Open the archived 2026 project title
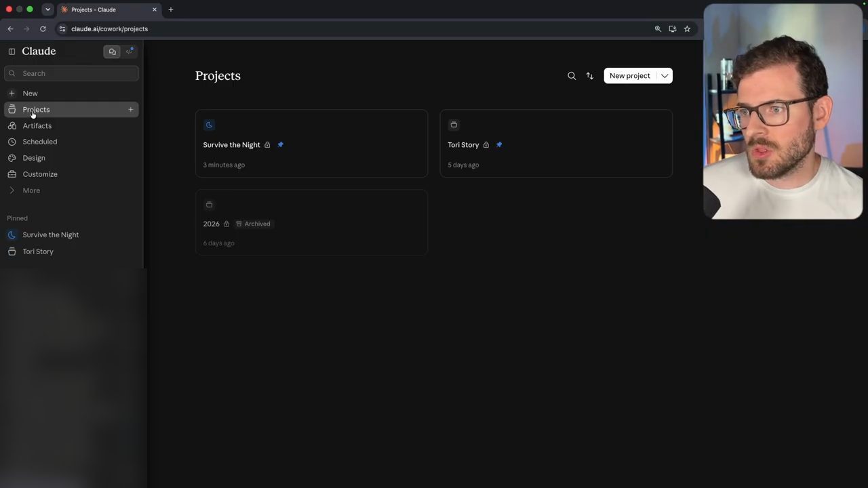868x488 pixels. click(212, 224)
